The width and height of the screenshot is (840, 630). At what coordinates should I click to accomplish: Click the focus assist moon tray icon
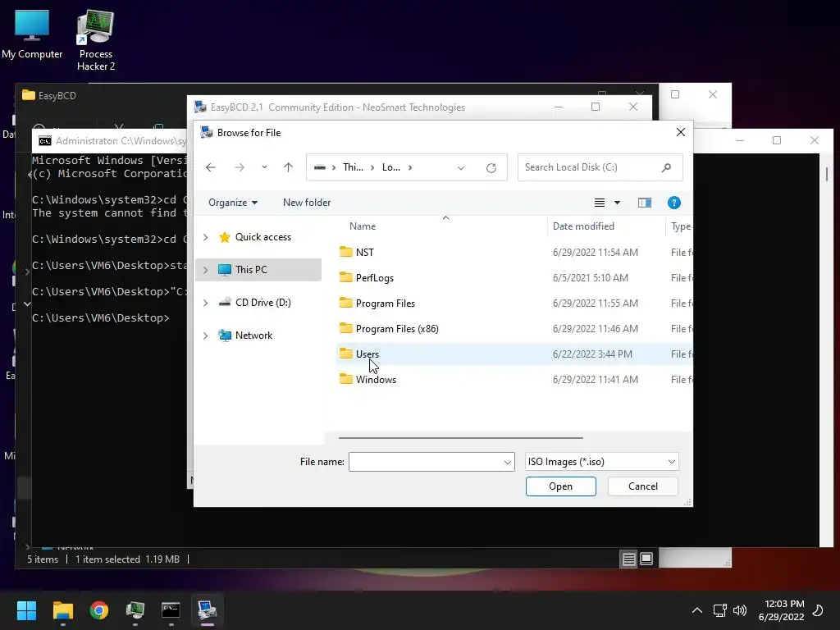coord(818,610)
